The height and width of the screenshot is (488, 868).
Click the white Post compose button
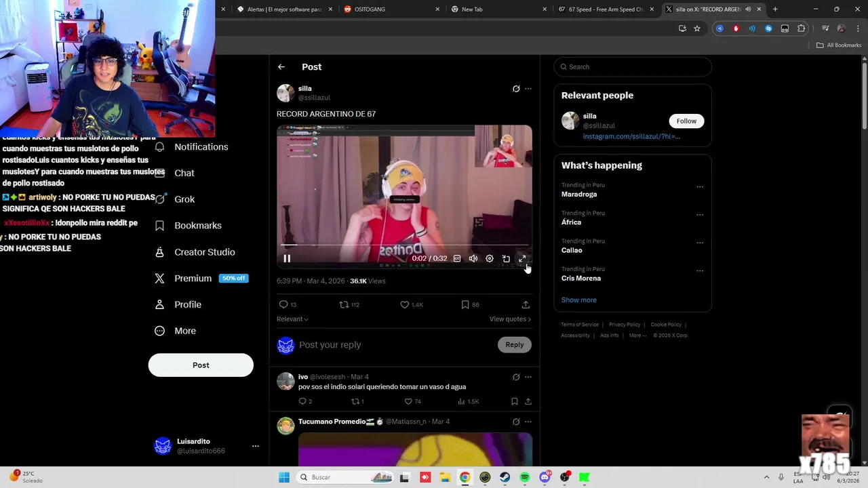(201, 365)
